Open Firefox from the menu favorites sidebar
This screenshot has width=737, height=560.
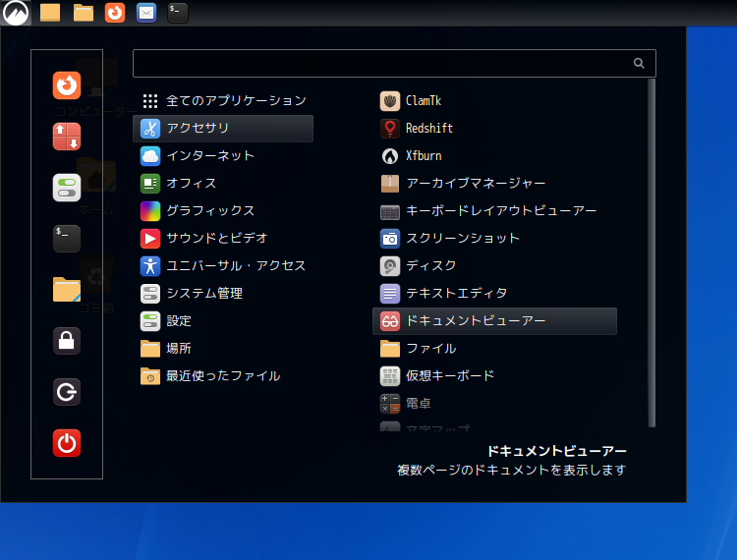(66, 85)
